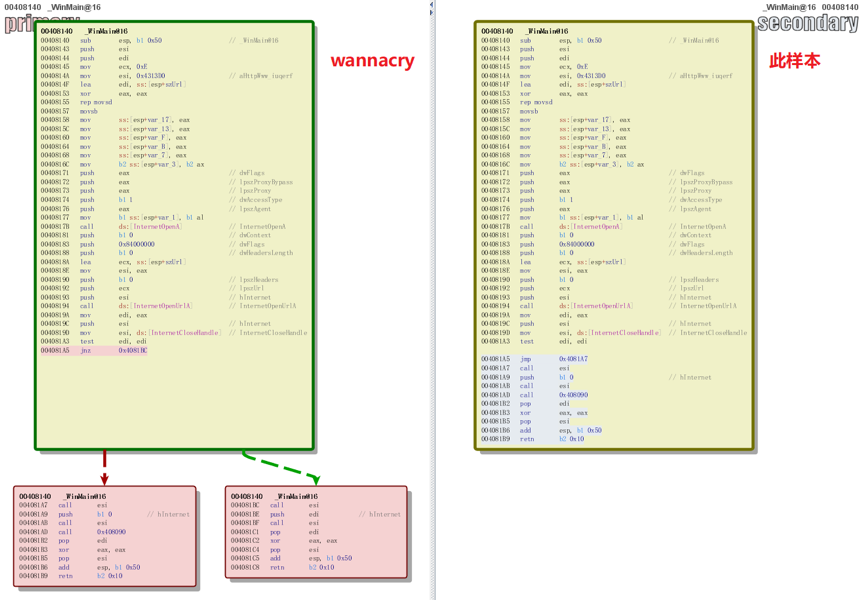The height and width of the screenshot is (600, 865).
Task: Click the title of the secondary olive node
Action: click(x=525, y=31)
